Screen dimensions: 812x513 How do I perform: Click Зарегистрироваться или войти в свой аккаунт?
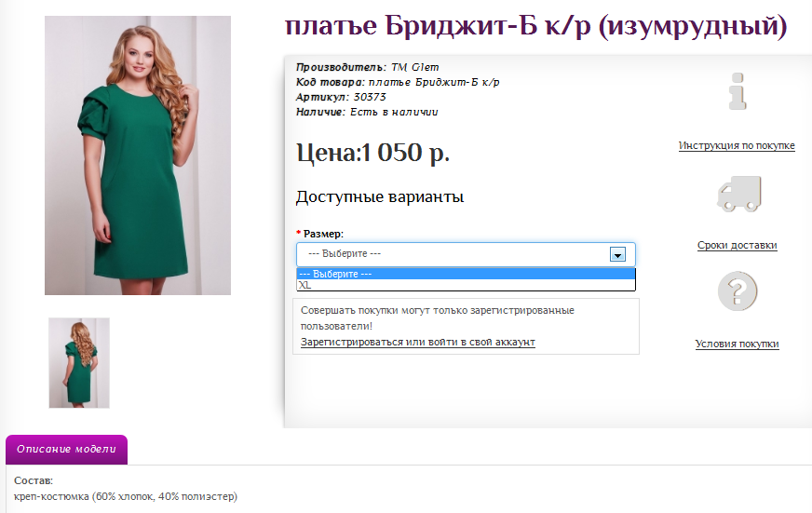coord(417,342)
